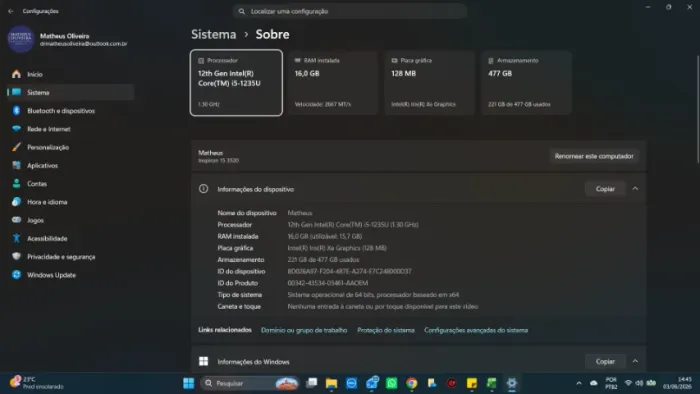Open Windows Update in the sidebar

[x=71, y=275]
